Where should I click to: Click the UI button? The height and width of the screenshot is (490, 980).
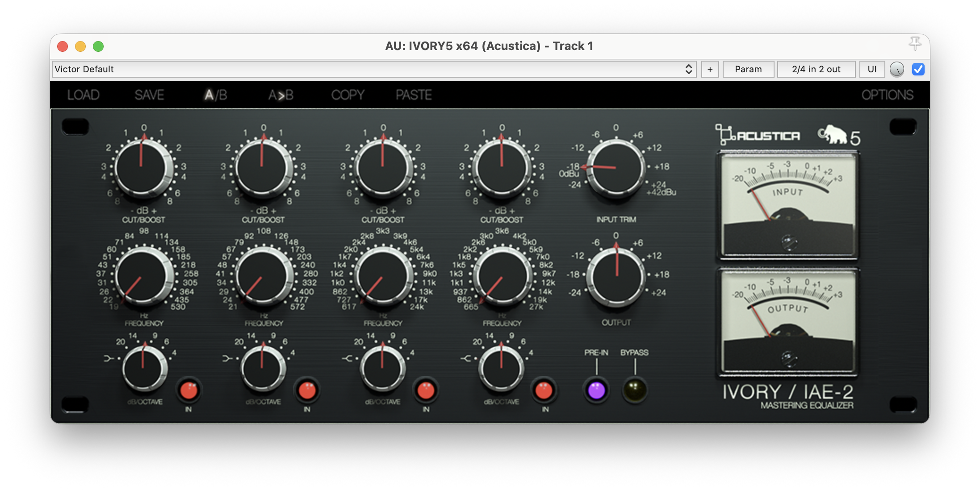pos(872,69)
